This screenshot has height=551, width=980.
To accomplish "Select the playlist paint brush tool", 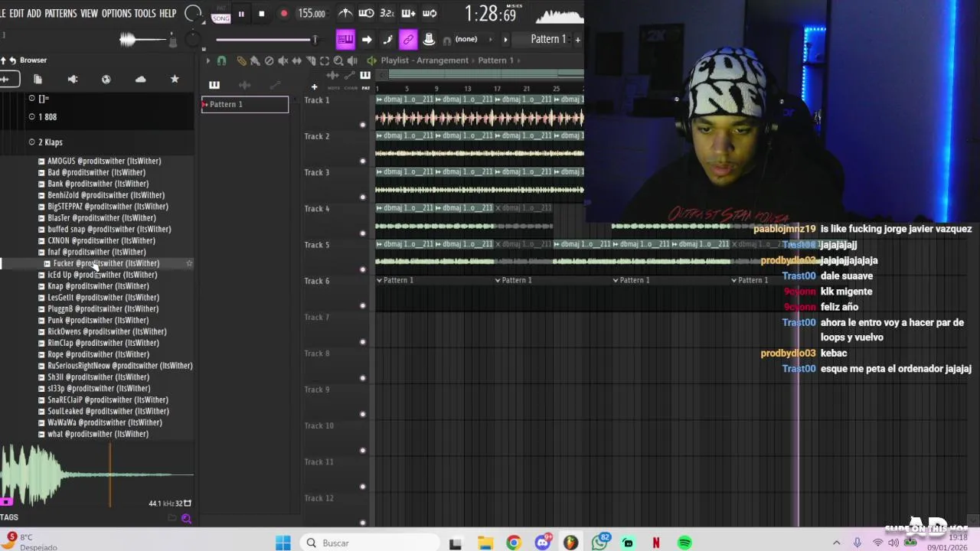I will (255, 60).
